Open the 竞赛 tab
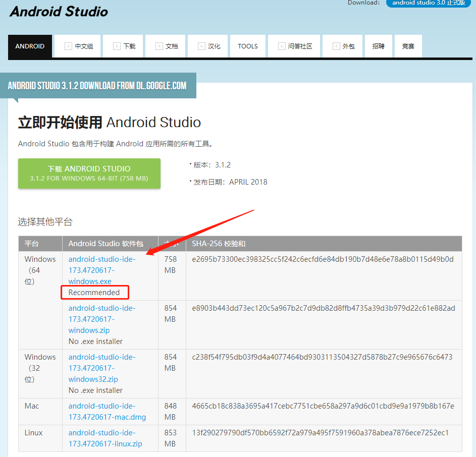 pyautogui.click(x=408, y=46)
